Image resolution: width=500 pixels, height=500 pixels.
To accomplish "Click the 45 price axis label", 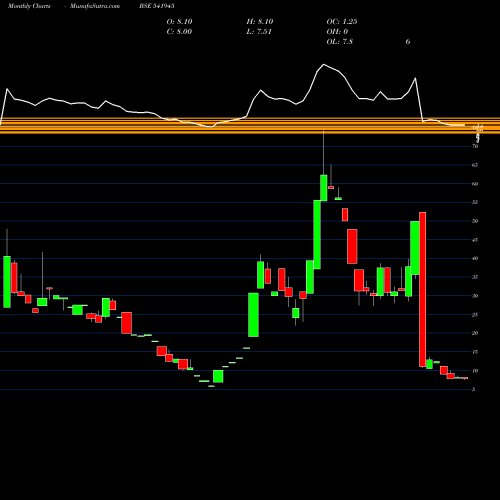I will pos(475,240).
